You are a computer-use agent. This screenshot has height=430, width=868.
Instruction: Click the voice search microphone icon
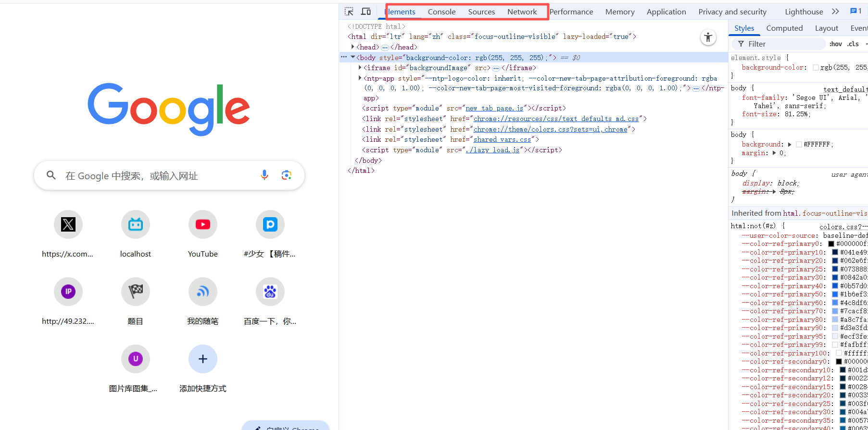[x=264, y=175]
